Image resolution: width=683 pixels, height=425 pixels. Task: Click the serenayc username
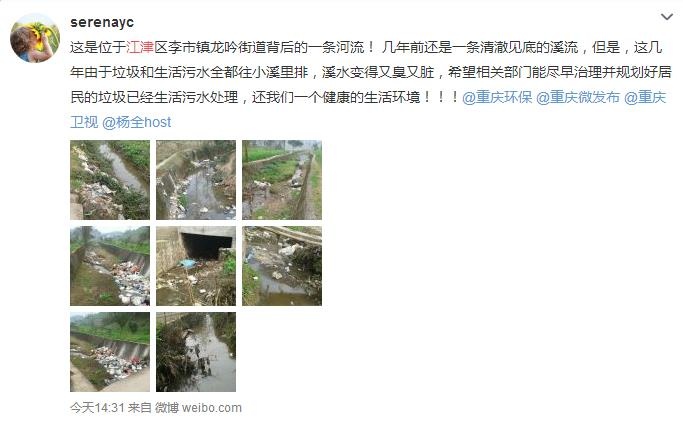click(x=102, y=22)
